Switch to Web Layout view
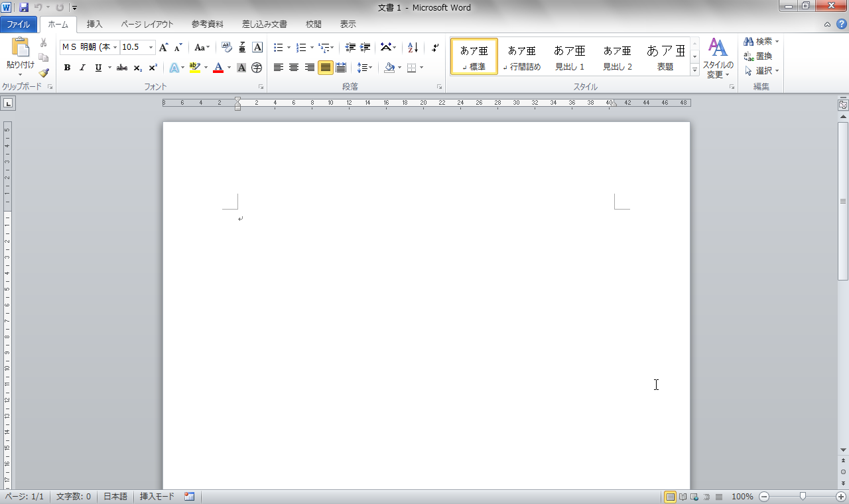 (694, 496)
